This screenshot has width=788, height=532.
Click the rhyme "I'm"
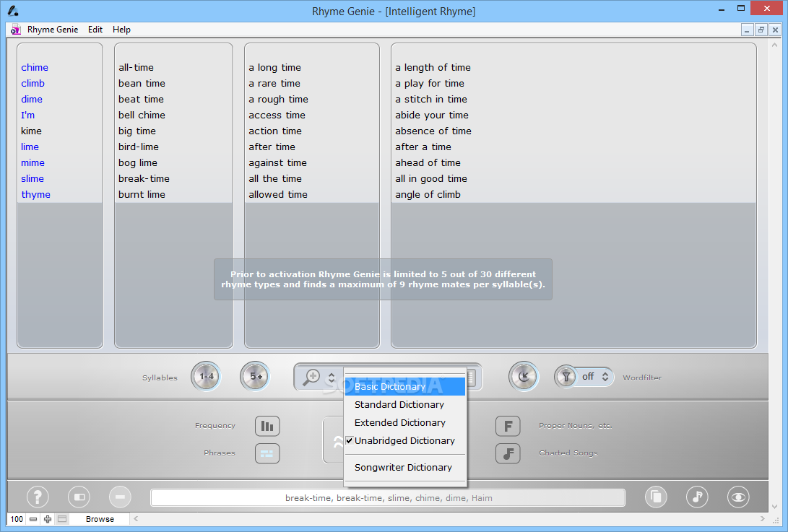pyautogui.click(x=27, y=115)
